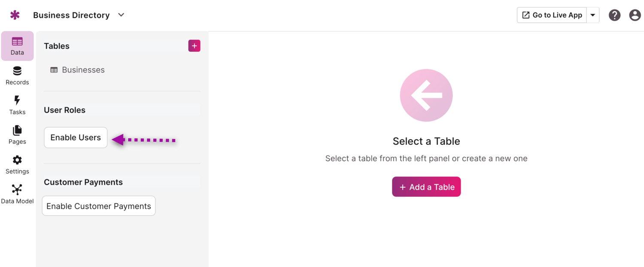Click Enable Customer Payments button

[x=99, y=206]
